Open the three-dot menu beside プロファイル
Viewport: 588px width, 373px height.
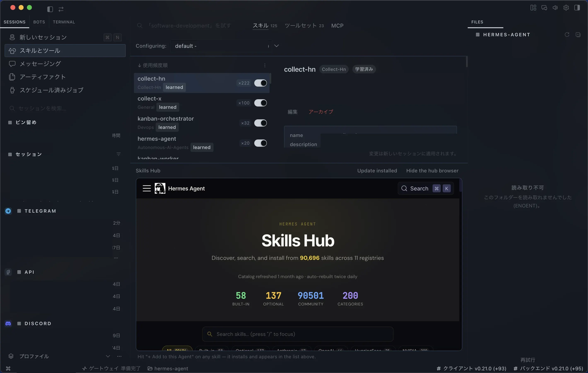pos(119,356)
